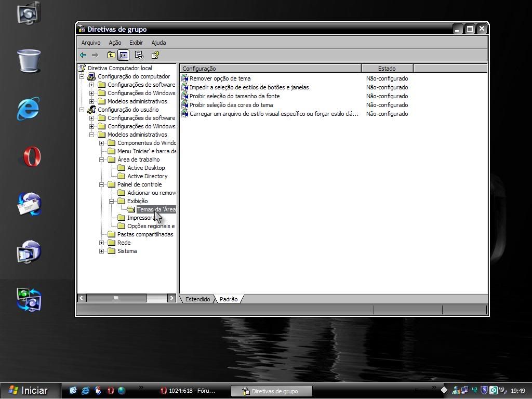Open the Help toolbar icon

coord(155,55)
